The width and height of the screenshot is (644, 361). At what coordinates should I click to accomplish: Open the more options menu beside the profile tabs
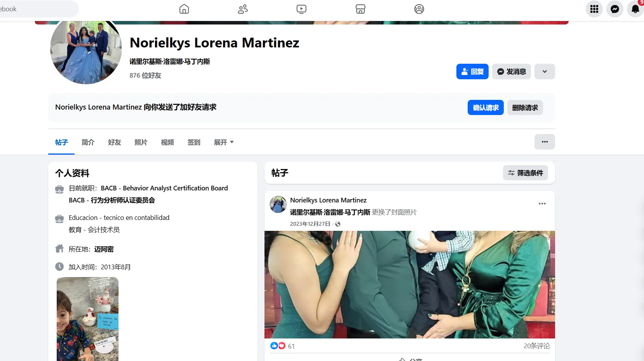tap(545, 142)
